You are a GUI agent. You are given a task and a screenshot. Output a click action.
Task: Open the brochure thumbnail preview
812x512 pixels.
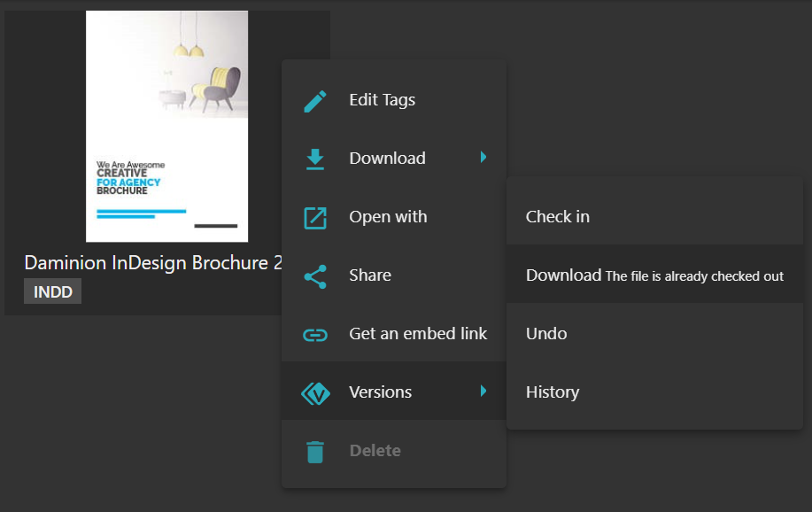point(166,126)
